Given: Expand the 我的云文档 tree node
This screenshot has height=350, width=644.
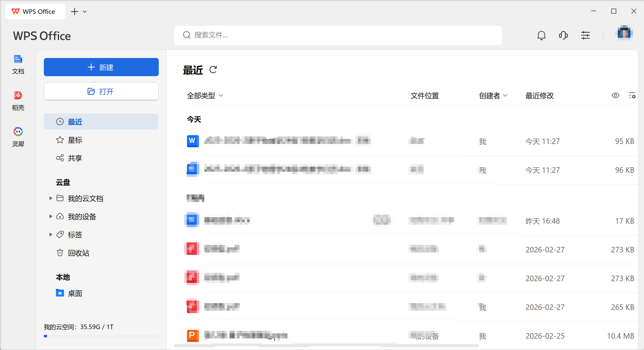Looking at the screenshot, I should (x=51, y=198).
